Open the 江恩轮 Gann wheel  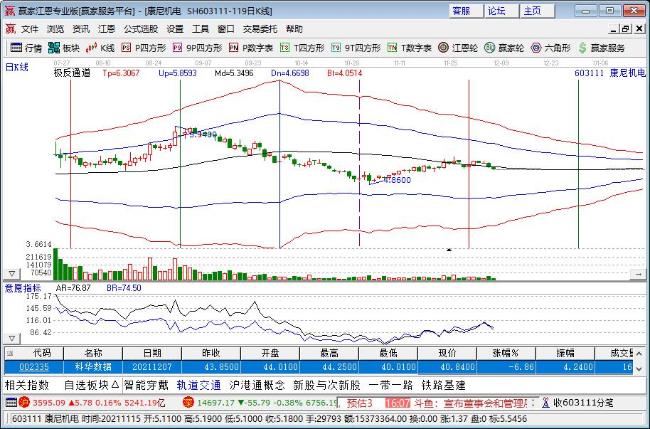(458, 48)
